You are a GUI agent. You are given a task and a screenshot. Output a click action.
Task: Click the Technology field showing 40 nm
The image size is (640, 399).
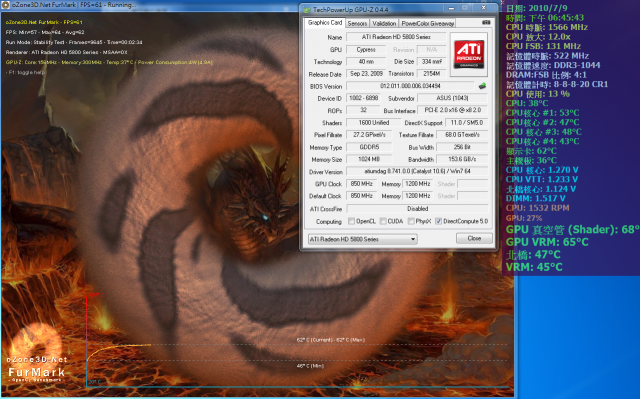coord(366,62)
